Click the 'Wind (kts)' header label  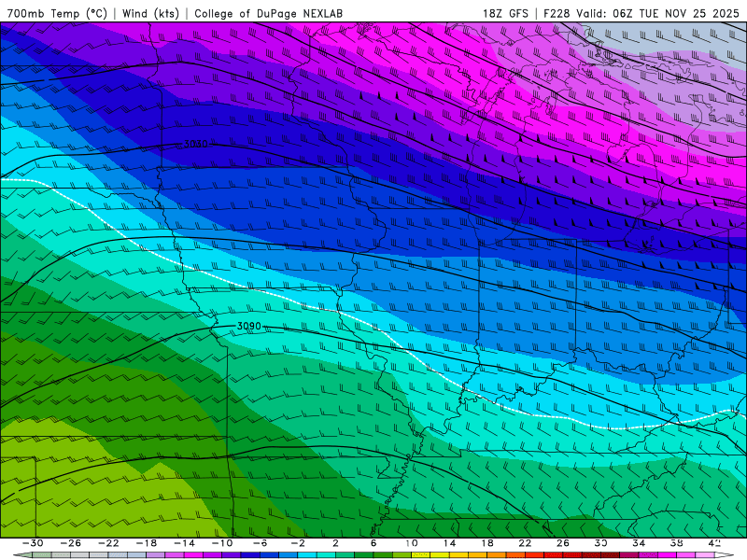[150, 13]
